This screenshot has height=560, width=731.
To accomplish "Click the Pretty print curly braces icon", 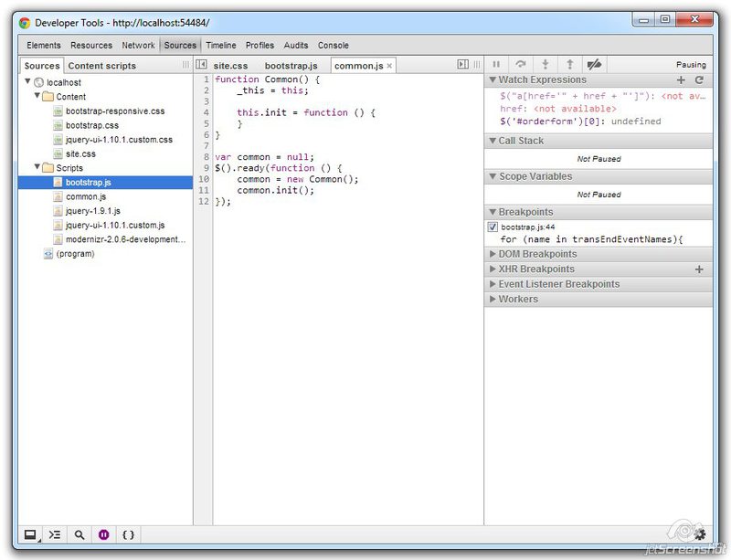I will click(x=129, y=534).
